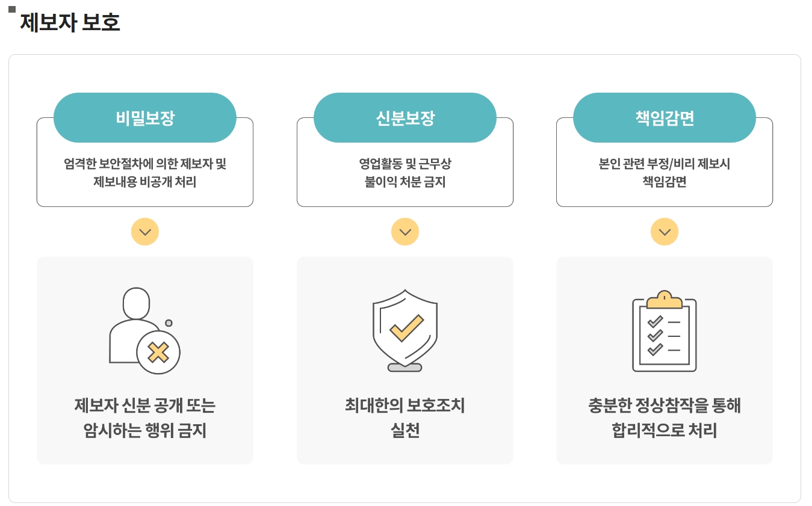
Task: Expand the chevron below 책임감면 box
Action: 665,232
